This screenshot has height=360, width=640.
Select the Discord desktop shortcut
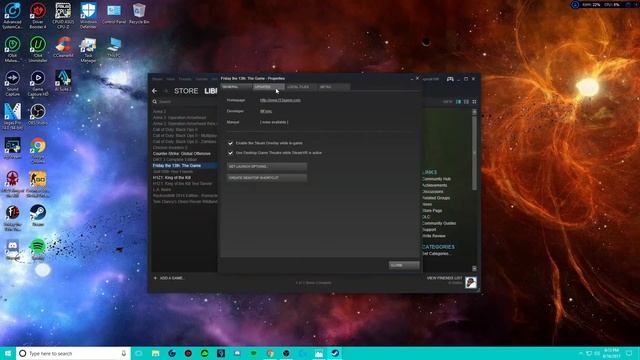[x=12, y=250]
